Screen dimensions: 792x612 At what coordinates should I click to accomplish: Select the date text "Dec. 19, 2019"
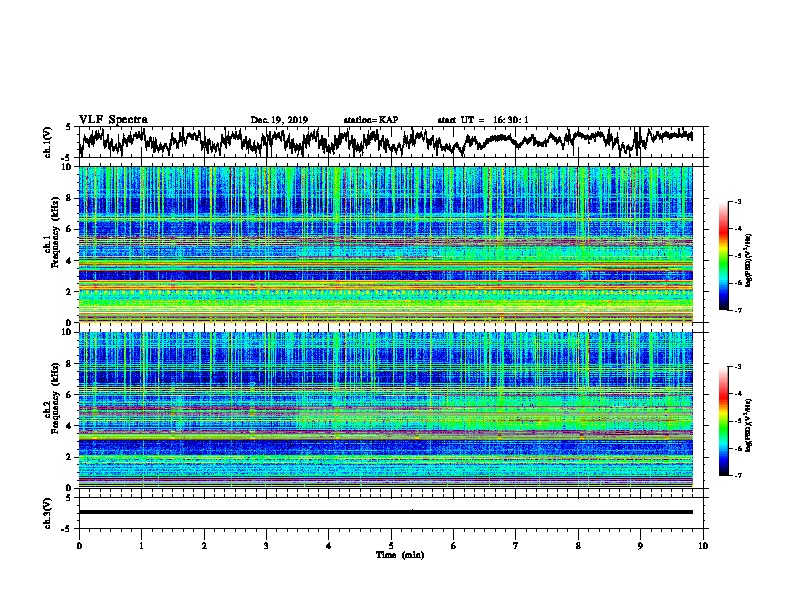click(x=279, y=120)
